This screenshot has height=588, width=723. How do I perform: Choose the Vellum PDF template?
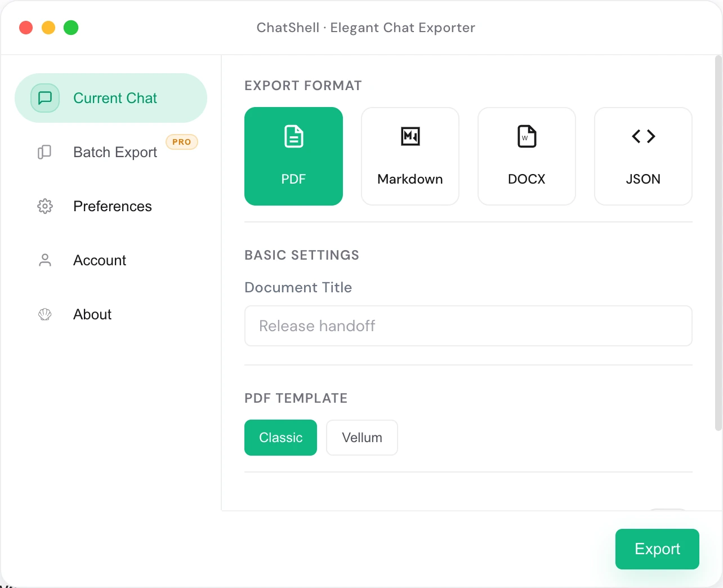(x=362, y=438)
